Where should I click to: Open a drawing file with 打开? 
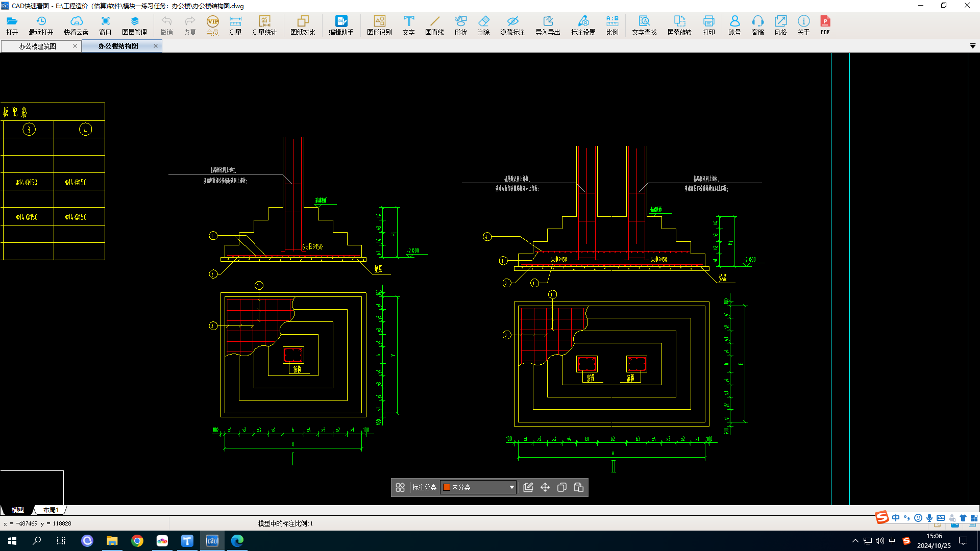[12, 26]
